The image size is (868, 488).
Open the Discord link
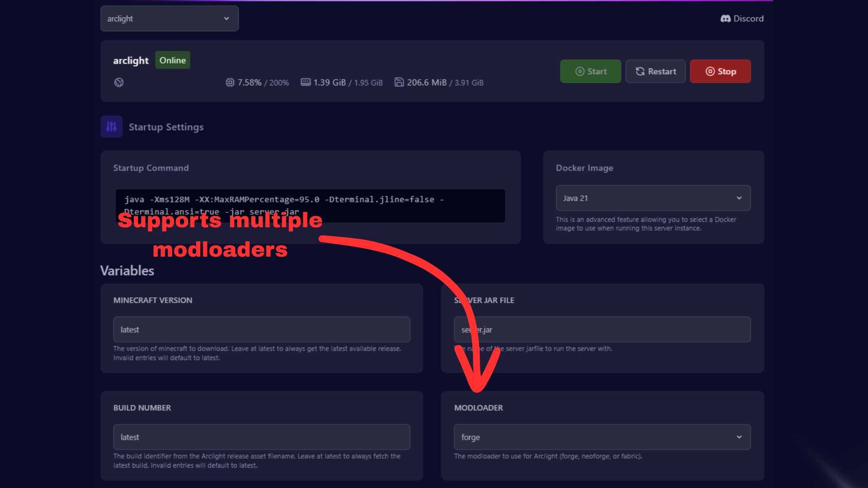pos(748,19)
